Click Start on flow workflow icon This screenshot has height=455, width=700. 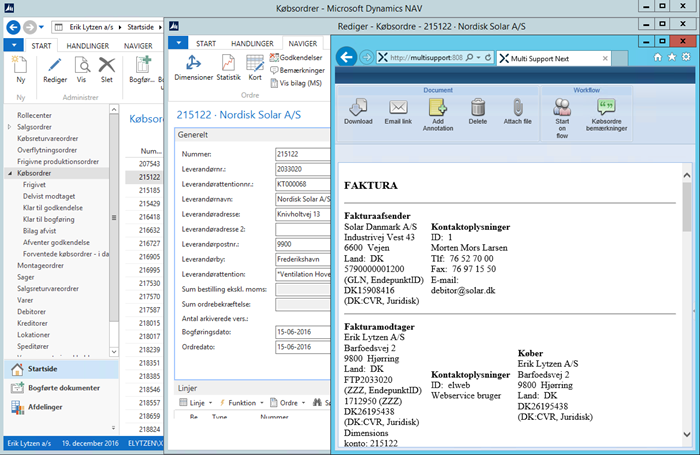[562, 107]
